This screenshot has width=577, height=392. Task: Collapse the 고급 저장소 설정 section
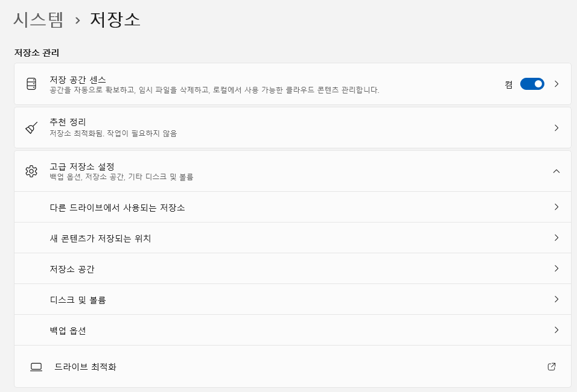556,171
